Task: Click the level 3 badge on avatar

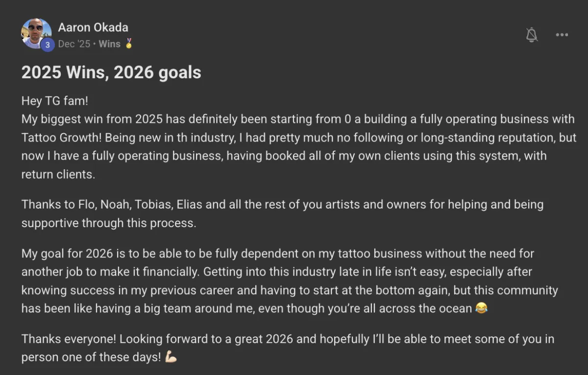Action: (47, 45)
